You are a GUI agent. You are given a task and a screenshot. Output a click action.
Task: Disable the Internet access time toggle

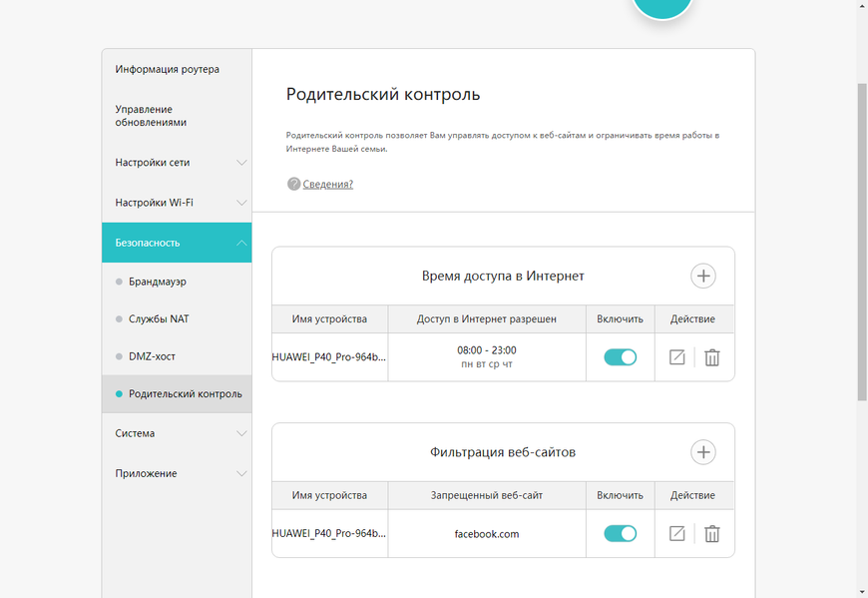click(620, 357)
